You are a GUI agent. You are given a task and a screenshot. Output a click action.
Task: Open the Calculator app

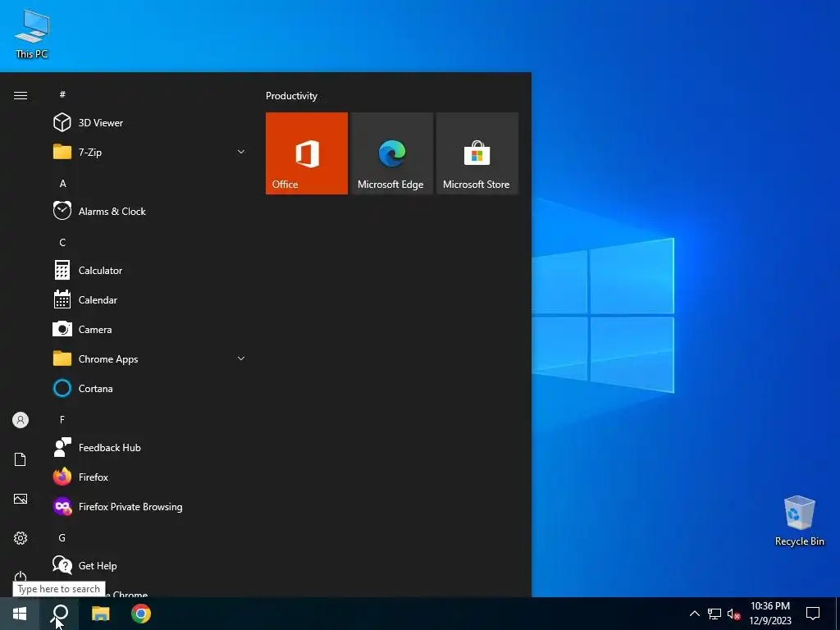[x=150, y=271]
